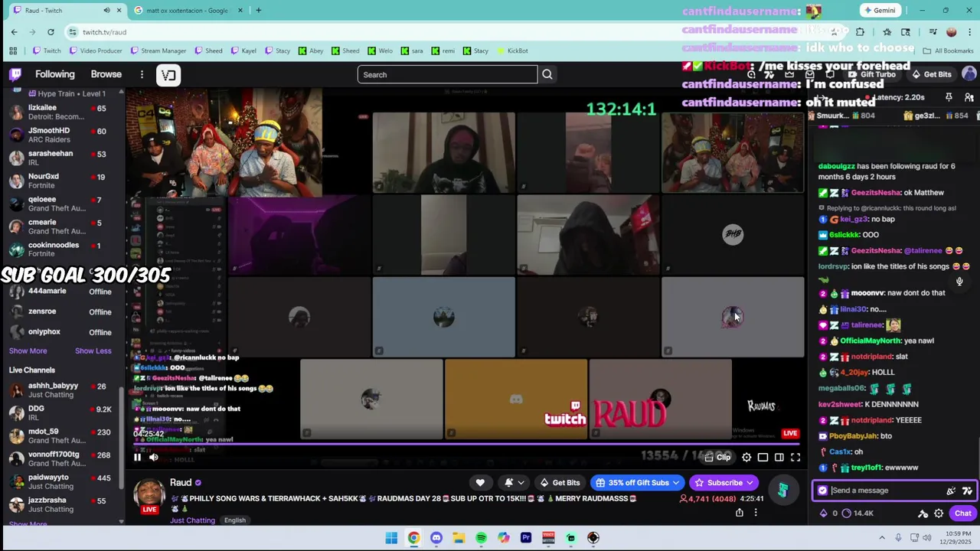Click Get Bits below the player

(x=560, y=483)
